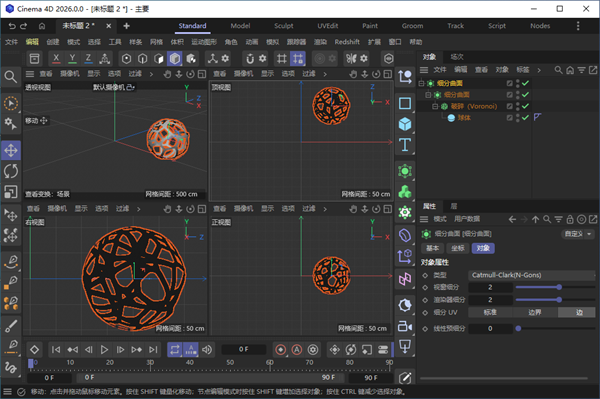This screenshot has height=399, width=600.
Task: Select the Scale tool in left toolbar
Action: tap(11, 192)
